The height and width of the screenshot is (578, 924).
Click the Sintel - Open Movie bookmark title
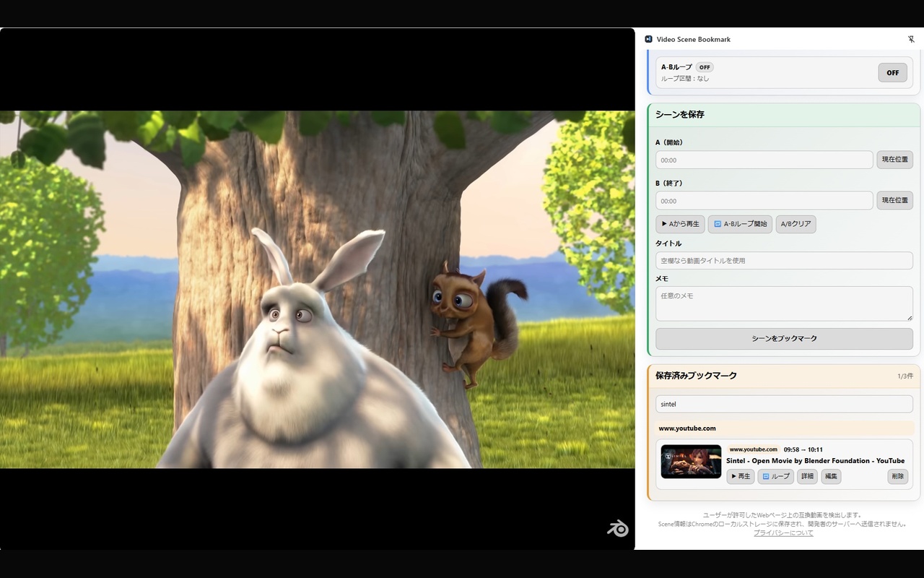815,461
